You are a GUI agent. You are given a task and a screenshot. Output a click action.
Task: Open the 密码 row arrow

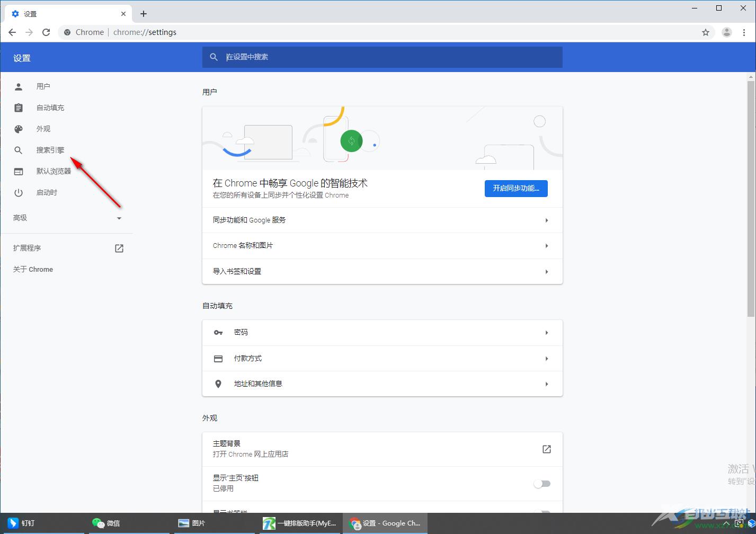[547, 333]
